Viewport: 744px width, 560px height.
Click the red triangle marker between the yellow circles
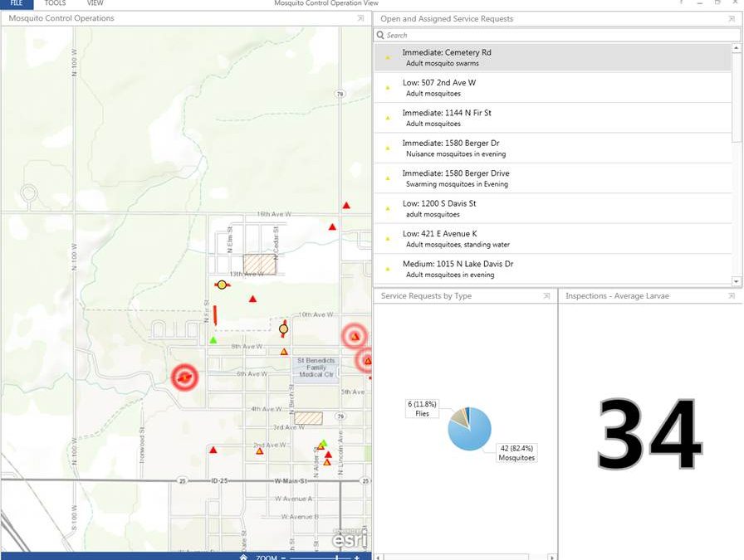click(x=253, y=299)
